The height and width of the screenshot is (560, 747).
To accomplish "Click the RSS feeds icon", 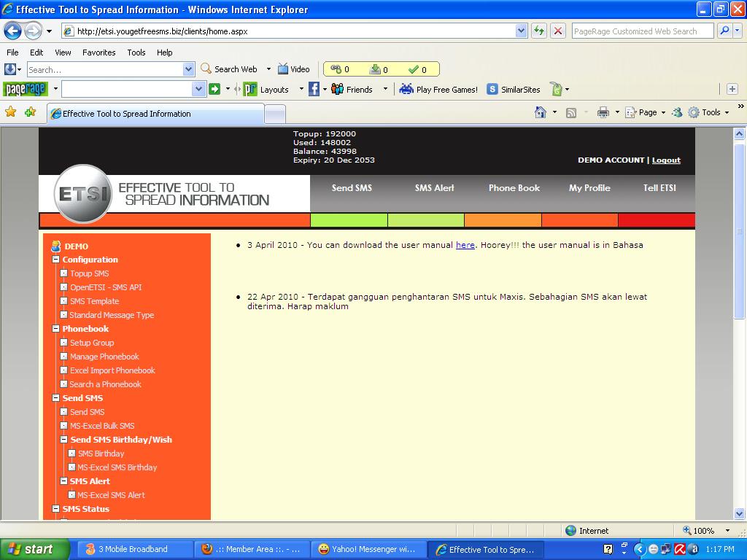I will pyautogui.click(x=570, y=112).
